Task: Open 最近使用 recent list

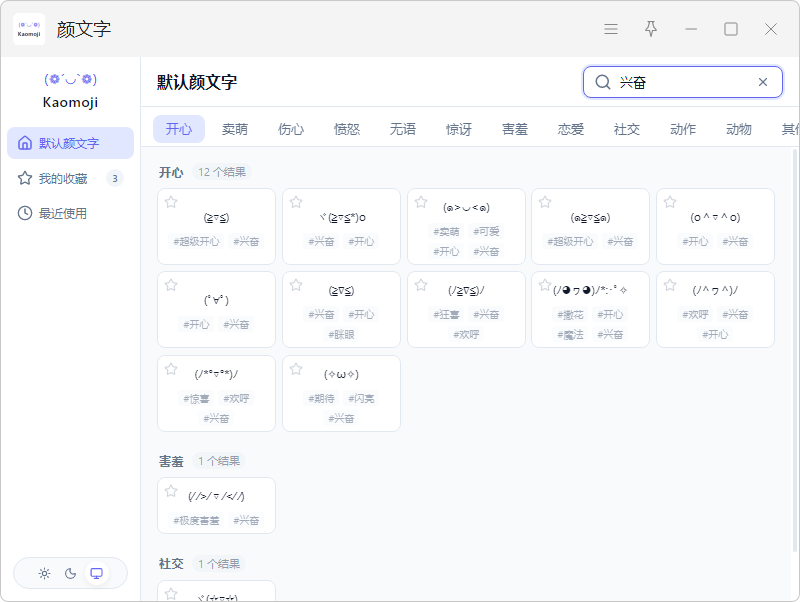Action: coord(70,213)
